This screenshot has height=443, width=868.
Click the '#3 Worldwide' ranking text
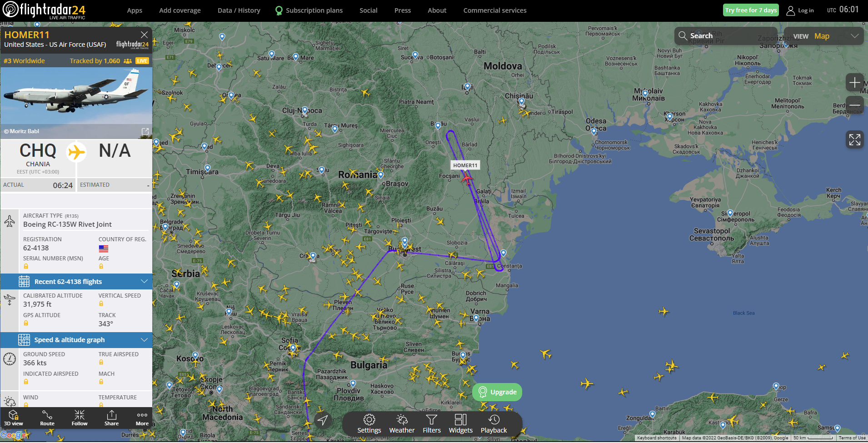[x=24, y=61]
